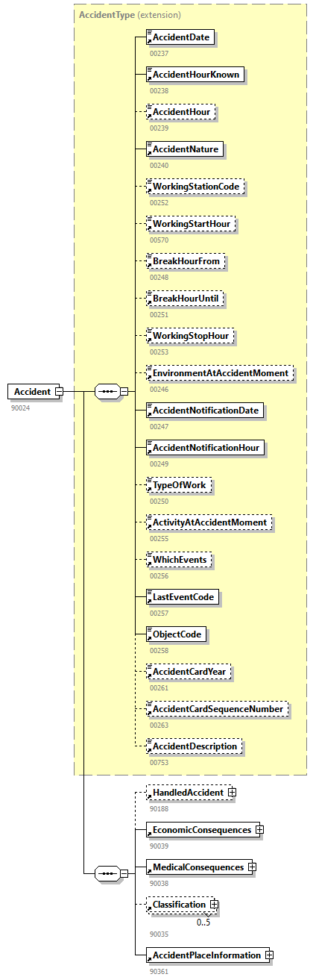Expand the AccidentPlaceInformation element

coord(269,955)
